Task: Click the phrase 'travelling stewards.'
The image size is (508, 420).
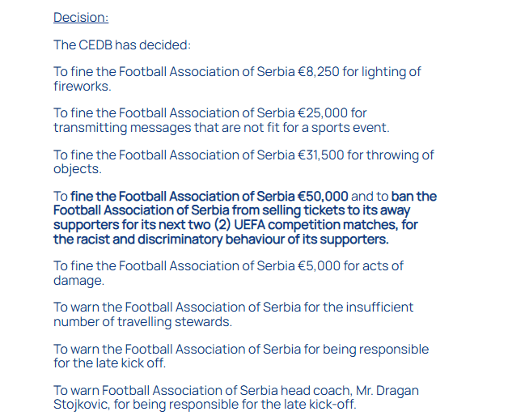Action: [x=175, y=322]
